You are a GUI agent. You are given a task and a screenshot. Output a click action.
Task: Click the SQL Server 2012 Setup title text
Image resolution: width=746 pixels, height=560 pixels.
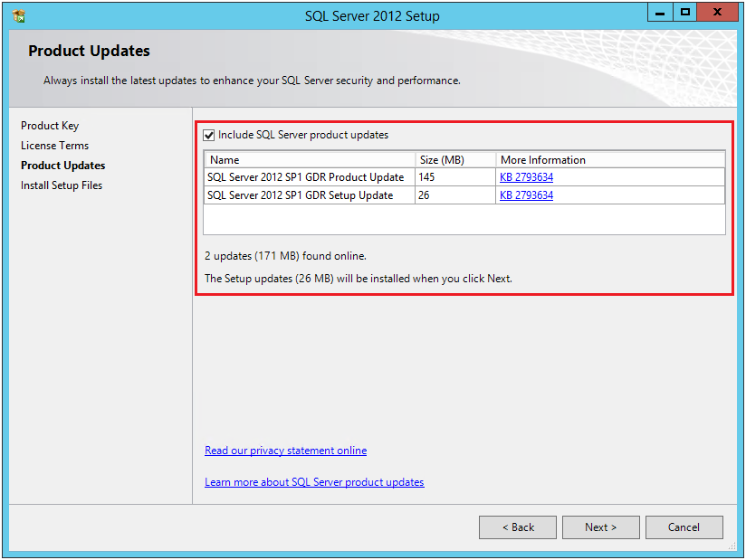[x=372, y=16]
